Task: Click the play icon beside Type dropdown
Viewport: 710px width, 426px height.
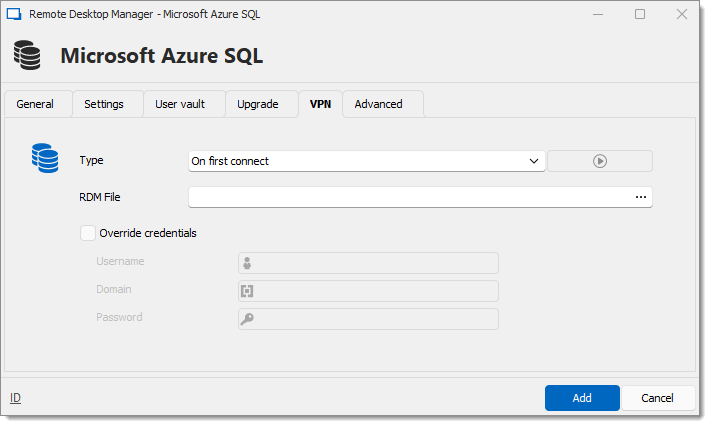Action: click(x=600, y=161)
